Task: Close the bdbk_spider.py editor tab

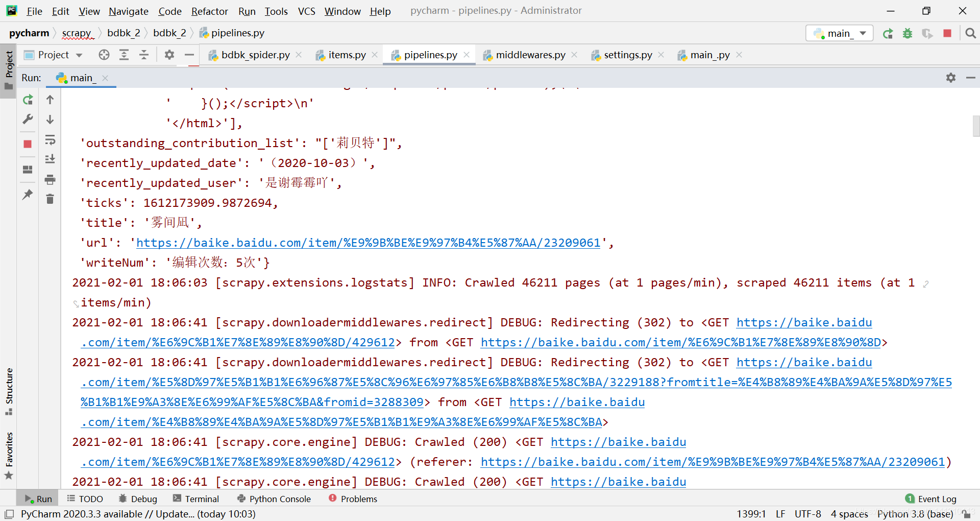Action: tap(299, 55)
